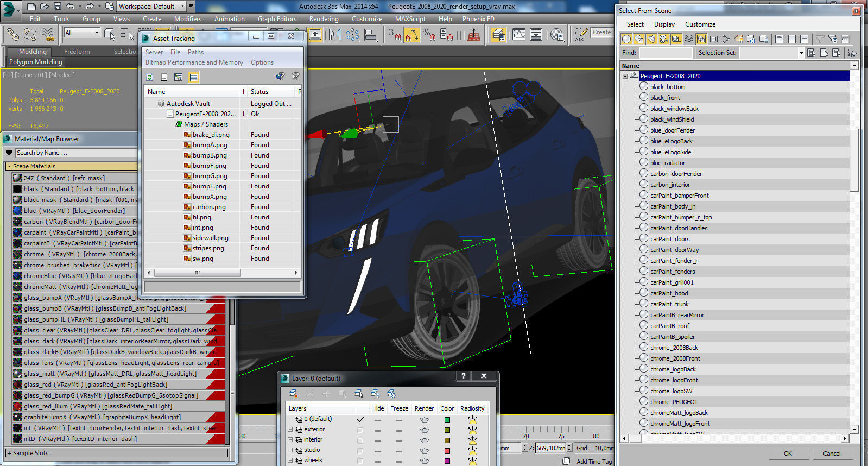Click Cancel in Select From Scene

832,454
